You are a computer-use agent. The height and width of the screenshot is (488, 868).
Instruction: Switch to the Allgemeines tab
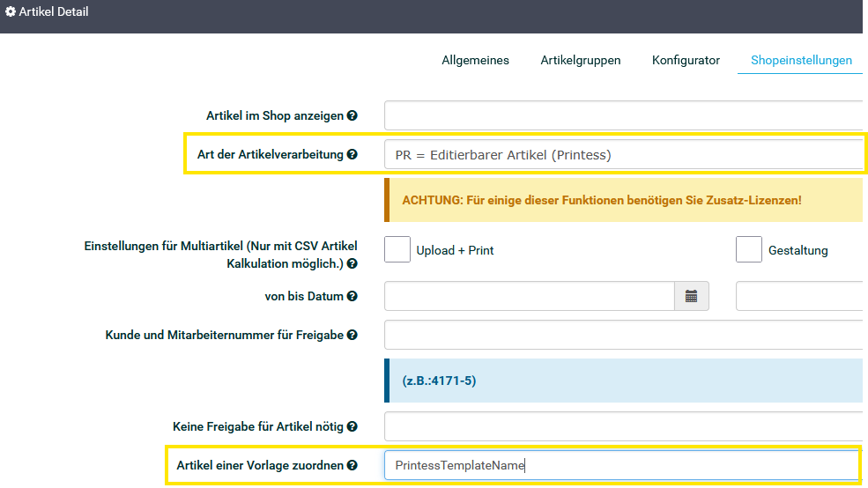(476, 60)
